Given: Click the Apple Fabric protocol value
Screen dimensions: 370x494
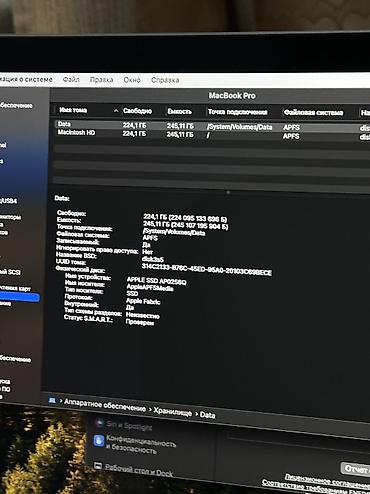Looking at the screenshot, I should (x=143, y=301).
